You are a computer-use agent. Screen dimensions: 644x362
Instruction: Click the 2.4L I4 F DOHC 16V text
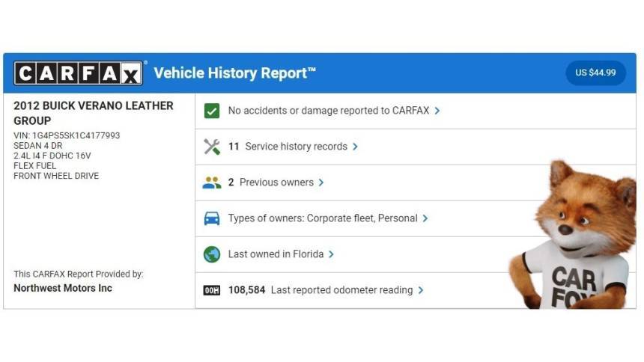(x=52, y=156)
